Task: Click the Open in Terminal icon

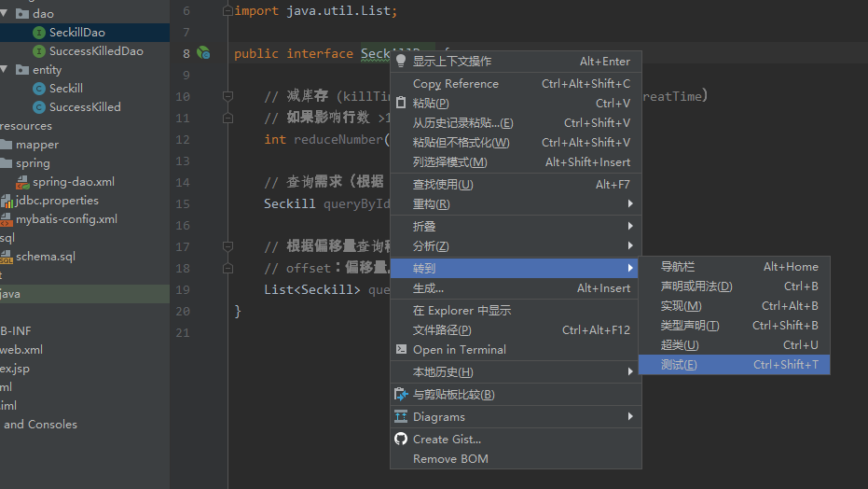Action: click(401, 349)
